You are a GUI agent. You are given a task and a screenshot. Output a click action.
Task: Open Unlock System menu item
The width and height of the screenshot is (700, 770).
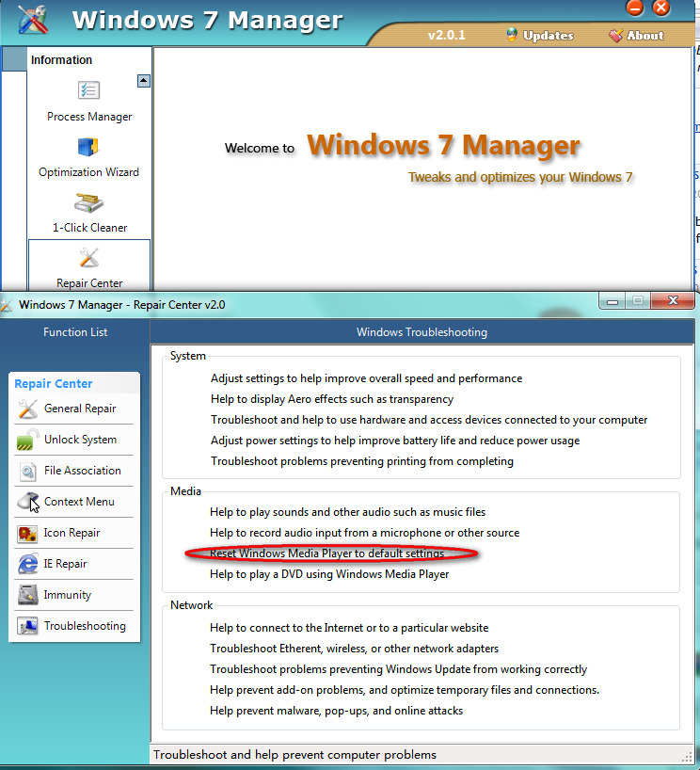pyautogui.click(x=81, y=440)
